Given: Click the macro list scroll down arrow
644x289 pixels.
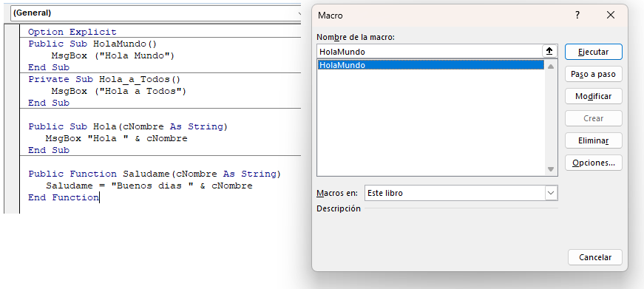Looking at the screenshot, I should [x=551, y=169].
